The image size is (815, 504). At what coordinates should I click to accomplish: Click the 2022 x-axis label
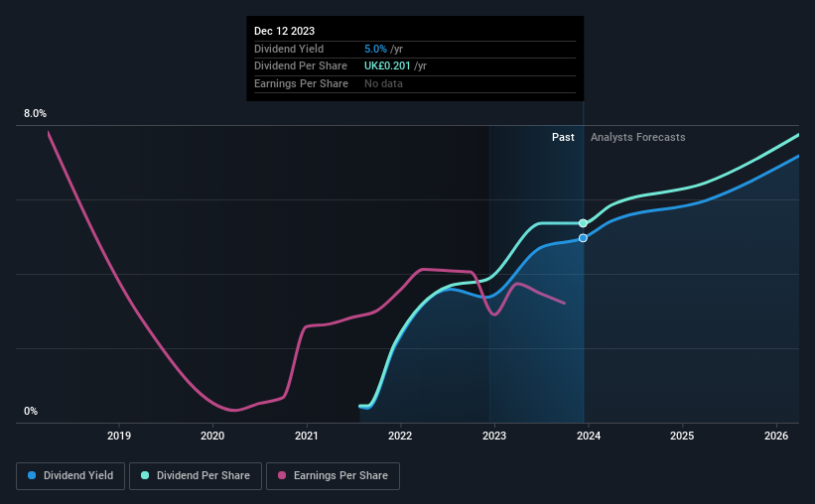400,436
